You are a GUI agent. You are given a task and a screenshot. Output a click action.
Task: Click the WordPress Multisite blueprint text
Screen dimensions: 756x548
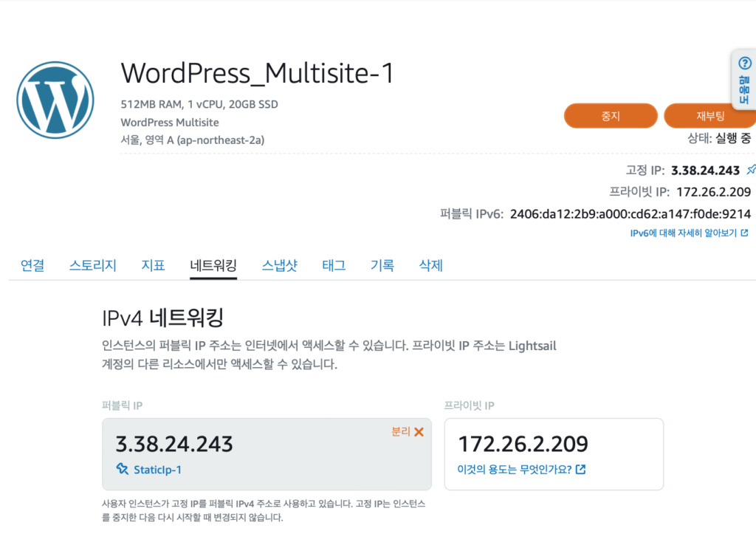[x=170, y=123]
